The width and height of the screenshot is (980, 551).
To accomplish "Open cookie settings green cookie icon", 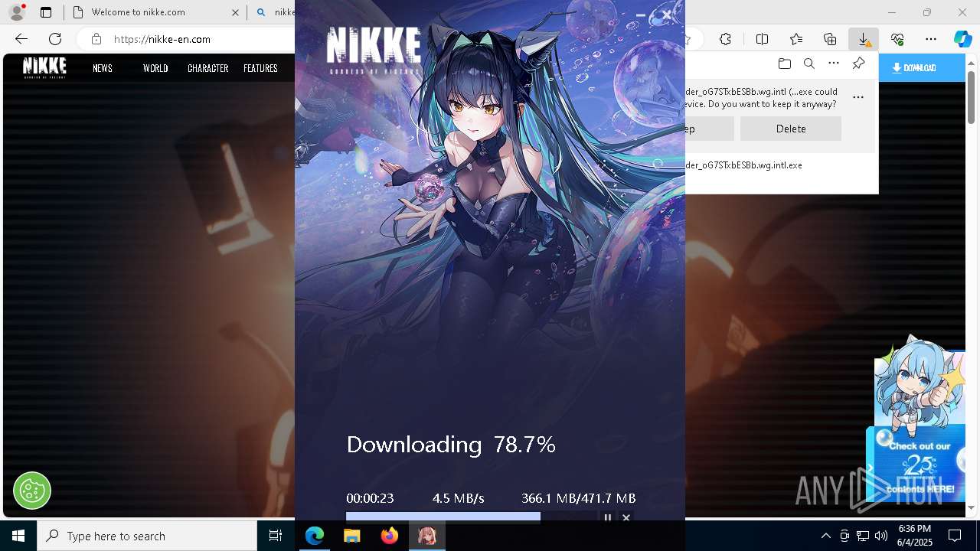I will [x=32, y=491].
